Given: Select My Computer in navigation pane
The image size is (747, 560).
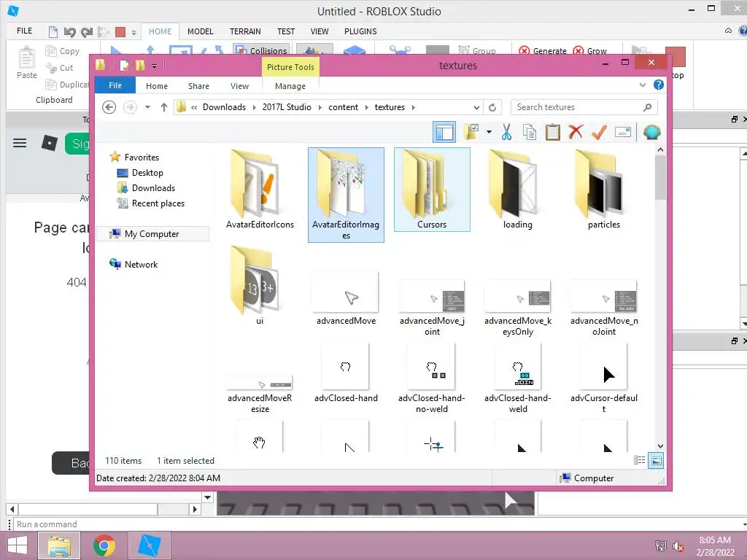Looking at the screenshot, I should [152, 234].
